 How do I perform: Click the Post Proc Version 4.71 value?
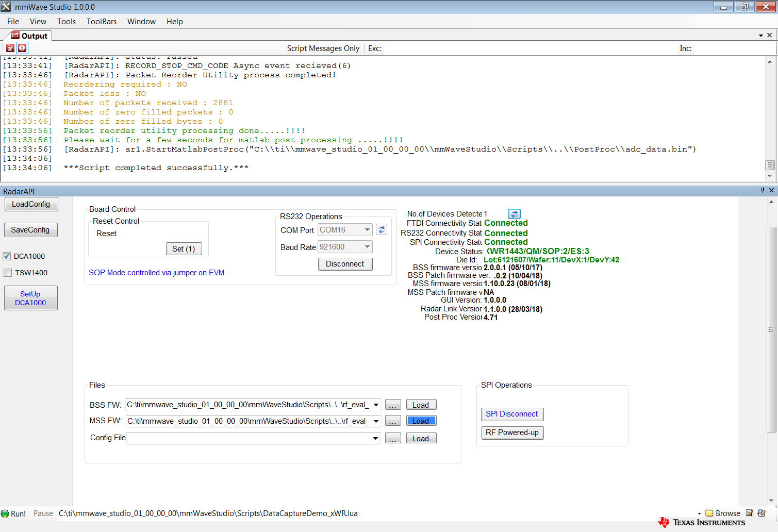click(x=491, y=318)
